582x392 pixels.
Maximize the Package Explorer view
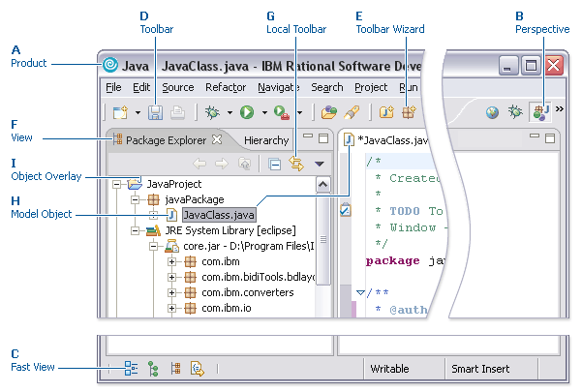323,138
